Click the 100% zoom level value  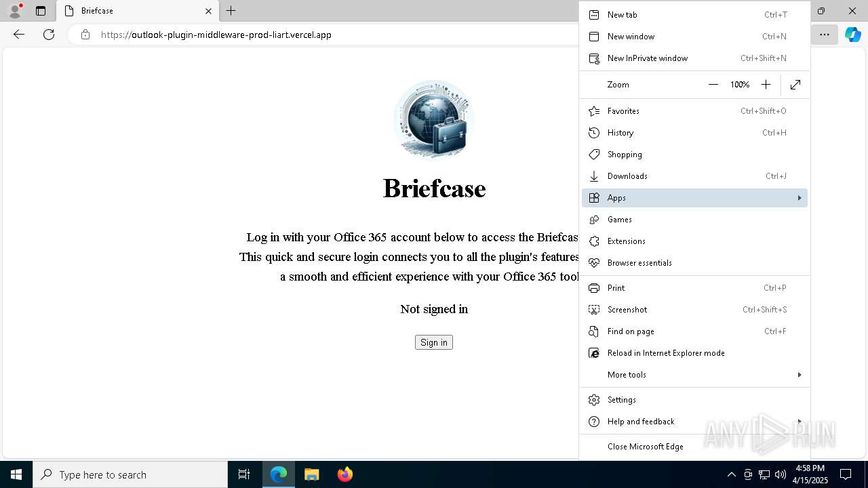(x=739, y=85)
